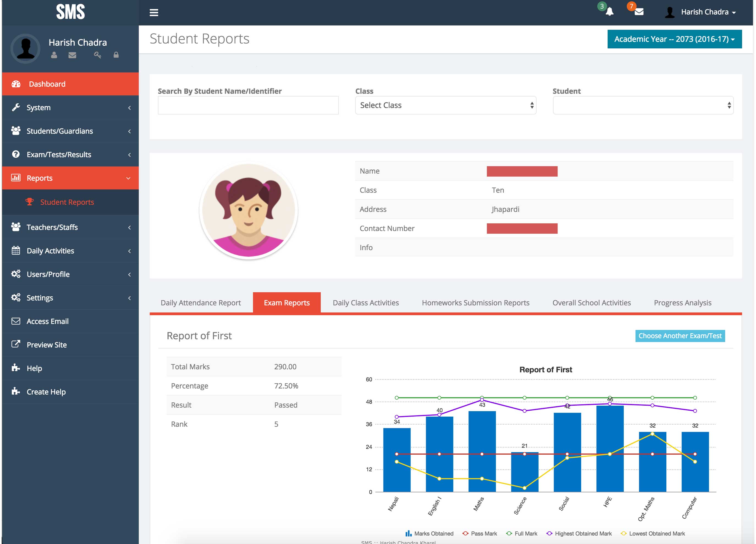Click Choose Another Exam/Test button

click(x=680, y=336)
